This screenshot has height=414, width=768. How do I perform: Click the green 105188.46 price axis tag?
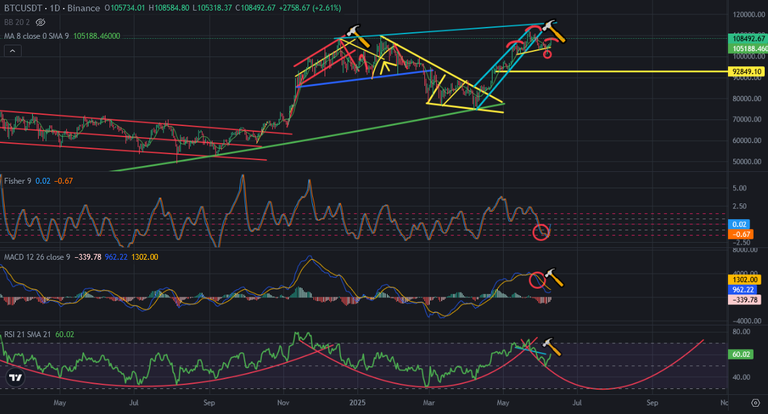748,49
